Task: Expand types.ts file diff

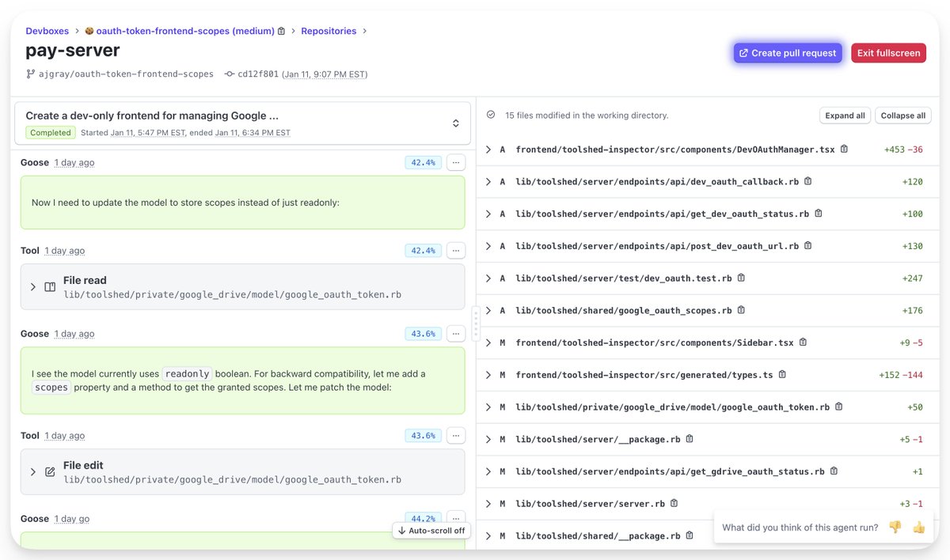Action: coord(488,374)
